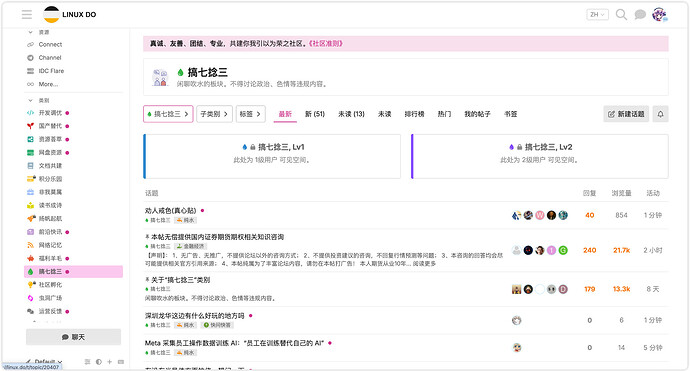Sort topics by 活动 column
Viewport: 690px width, 371px height.
(x=653, y=193)
